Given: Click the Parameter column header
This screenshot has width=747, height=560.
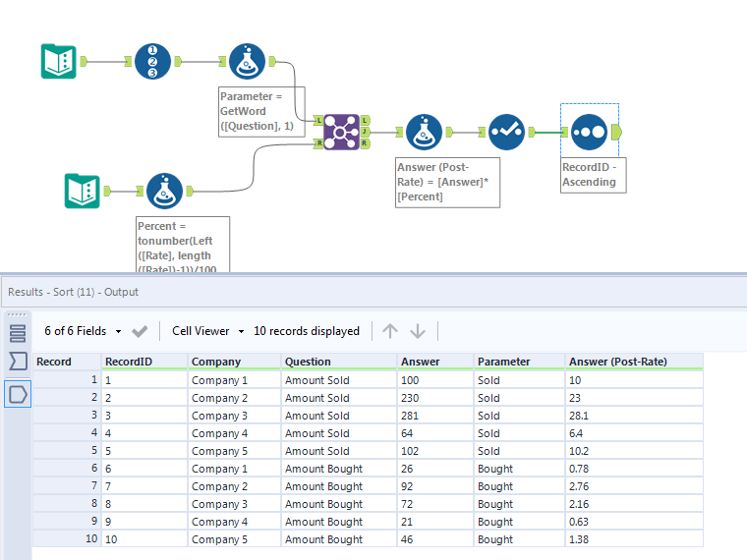Looking at the screenshot, I should (519, 362).
